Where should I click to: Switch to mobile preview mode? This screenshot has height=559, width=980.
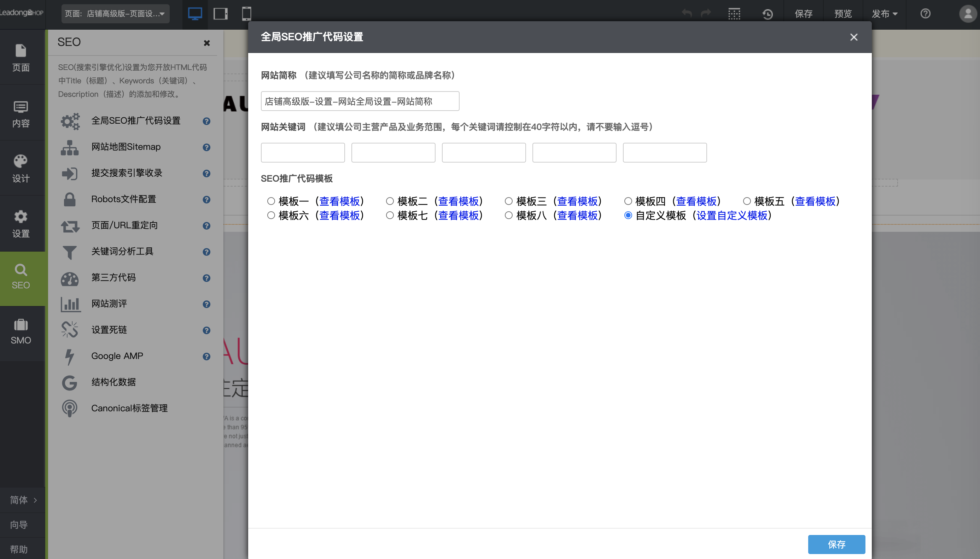coord(246,13)
